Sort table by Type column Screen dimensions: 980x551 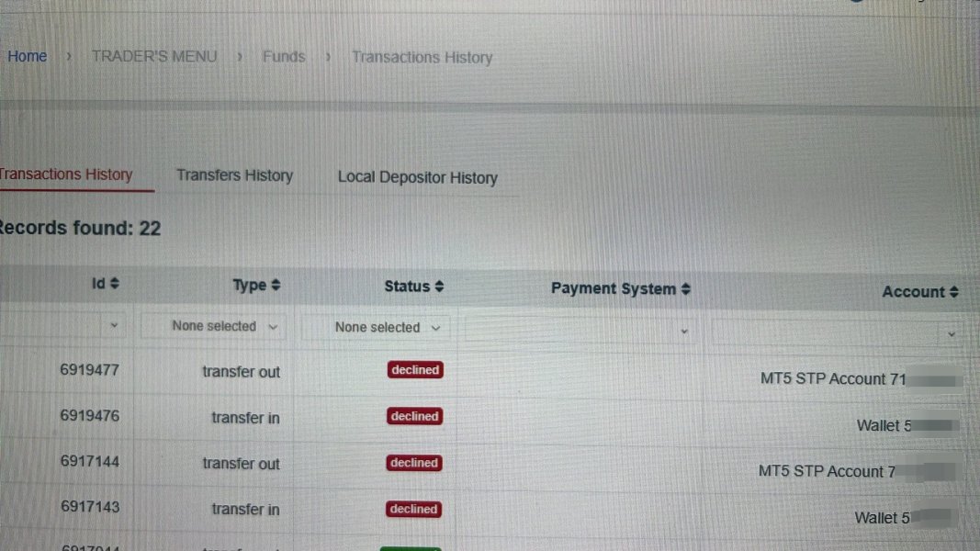(256, 285)
